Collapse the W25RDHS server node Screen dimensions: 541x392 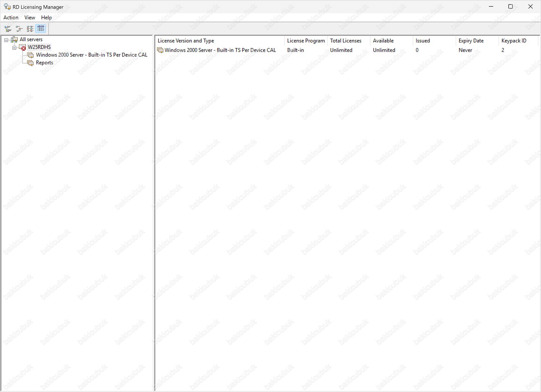click(14, 48)
